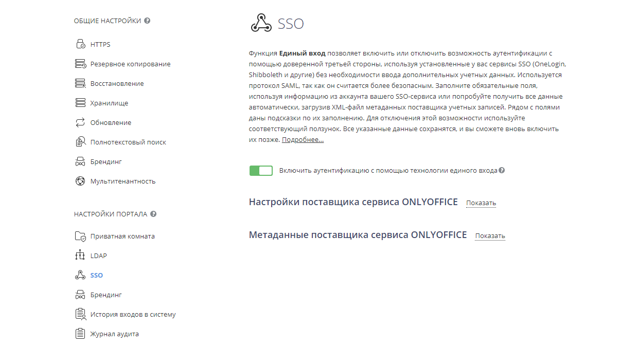Screen dimensions: 638x364
Task: Click the История входов в систему clipboard icon
Action: pyautogui.click(x=80, y=314)
